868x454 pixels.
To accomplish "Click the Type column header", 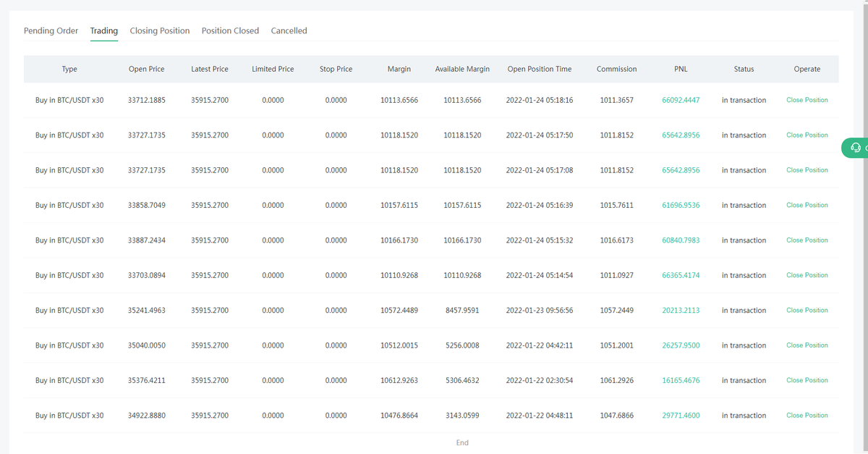I will click(x=69, y=69).
